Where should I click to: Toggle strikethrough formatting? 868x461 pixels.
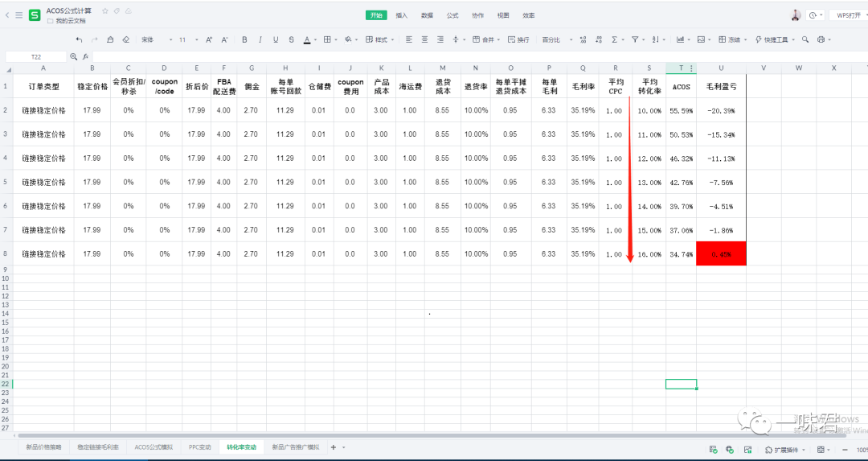[x=290, y=39]
